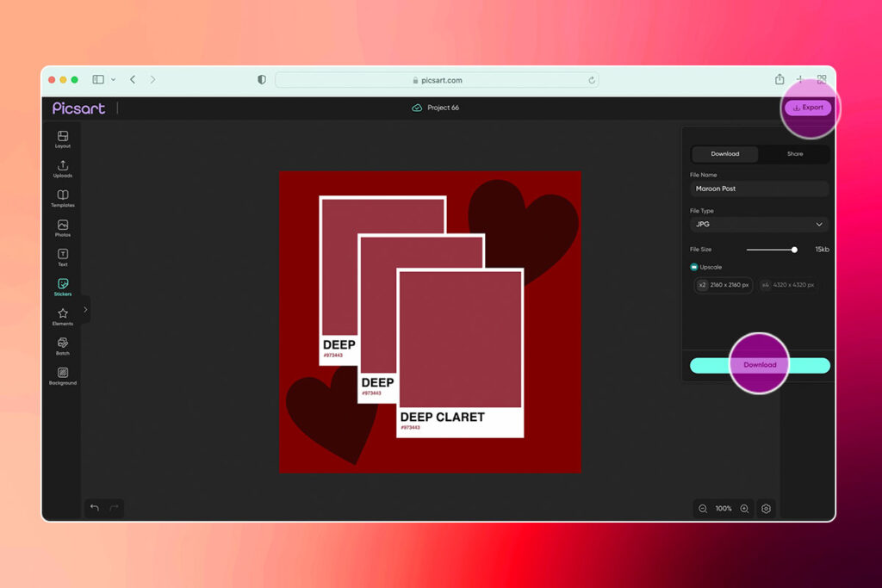The image size is (882, 588).
Task: Click the Export button
Action: pyautogui.click(x=808, y=108)
